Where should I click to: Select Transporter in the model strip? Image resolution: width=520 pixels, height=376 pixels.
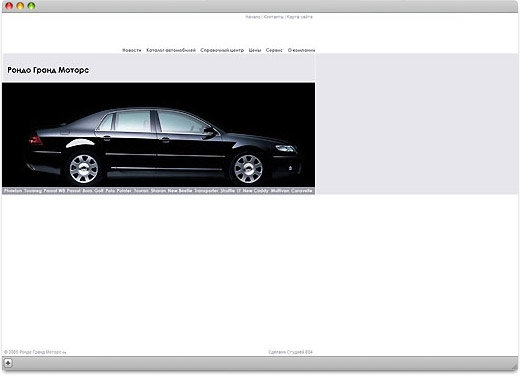(206, 191)
